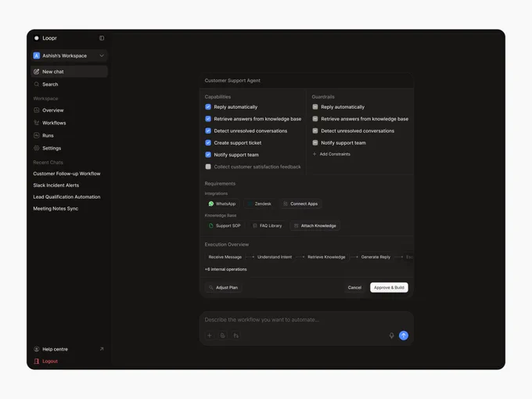
Task: Uncheck Reply automatically capability
Action: pos(208,107)
